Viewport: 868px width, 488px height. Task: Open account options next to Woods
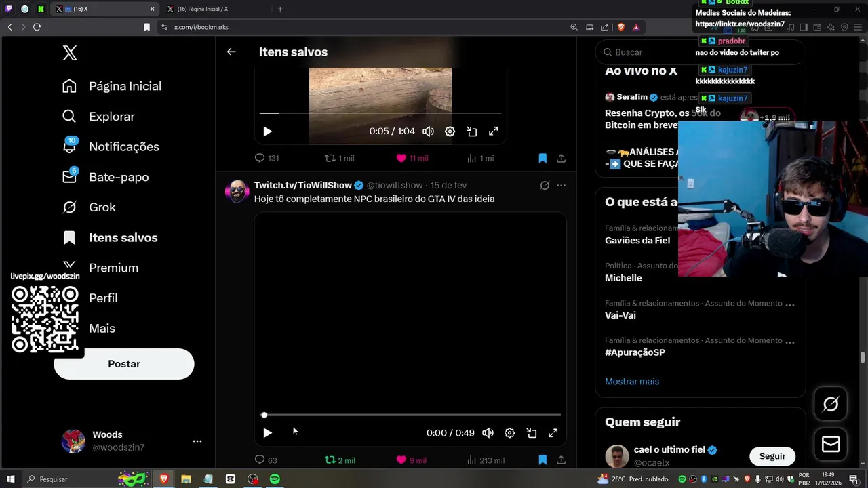pos(197,441)
